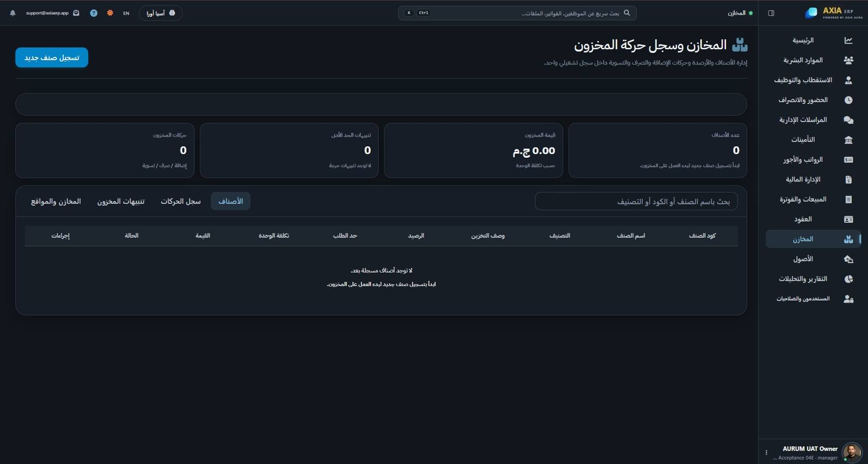Click the الحالة column header
The width and height of the screenshot is (868, 464).
(x=131, y=236)
